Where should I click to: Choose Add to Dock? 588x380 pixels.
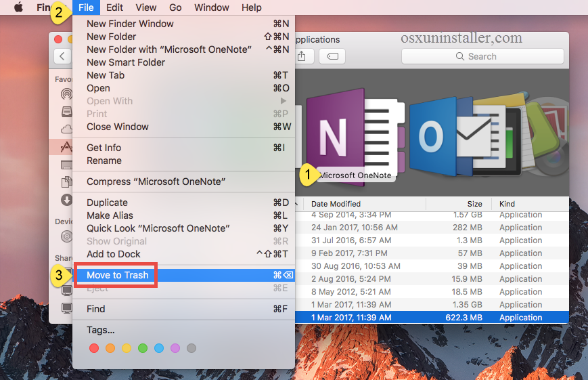(x=184, y=254)
